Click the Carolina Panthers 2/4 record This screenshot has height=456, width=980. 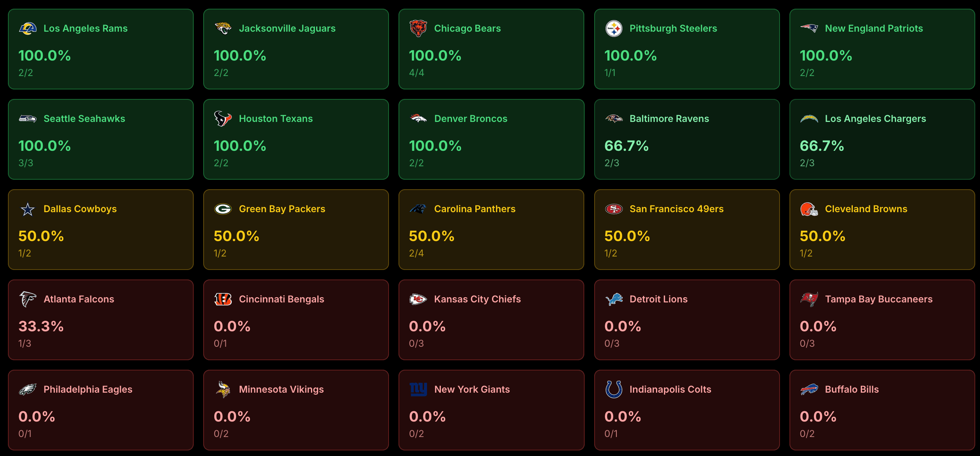tap(416, 253)
